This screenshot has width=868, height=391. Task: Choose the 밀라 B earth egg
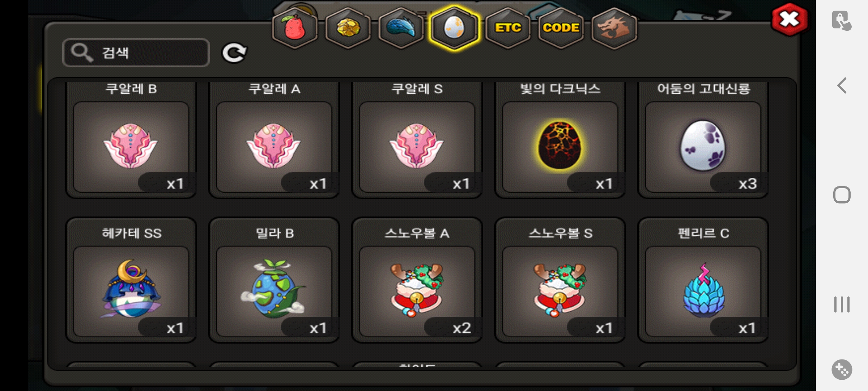[274, 280]
